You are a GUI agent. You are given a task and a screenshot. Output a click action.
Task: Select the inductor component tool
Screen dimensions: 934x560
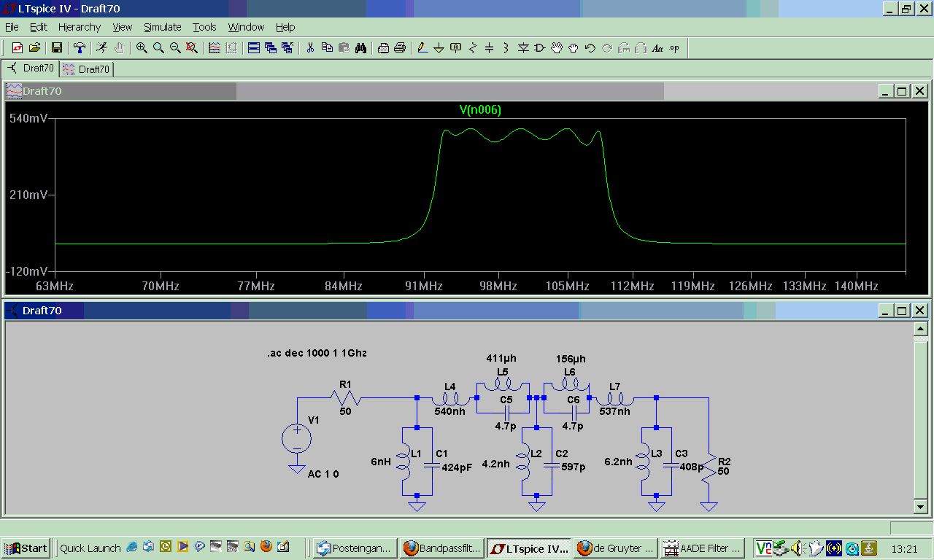506,48
